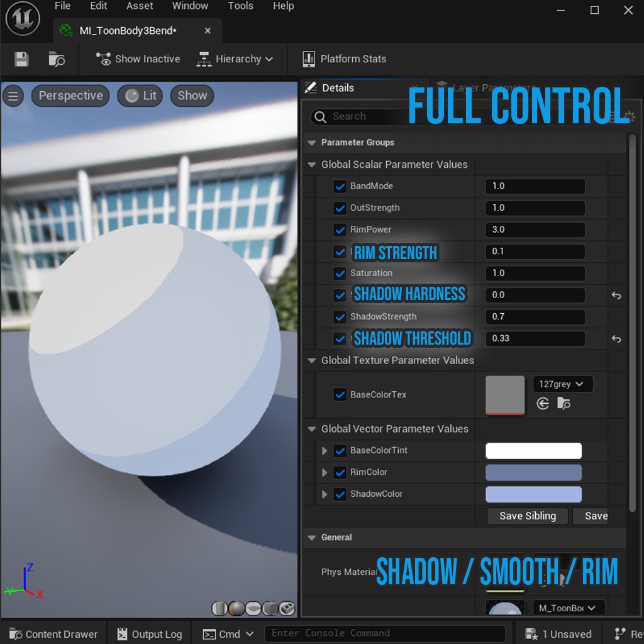Open the Window menu
The width and height of the screenshot is (644, 644).
pos(190,6)
